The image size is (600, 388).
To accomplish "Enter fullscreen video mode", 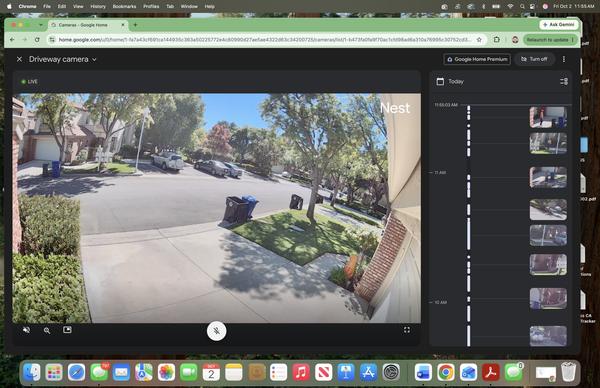I will tap(407, 330).
